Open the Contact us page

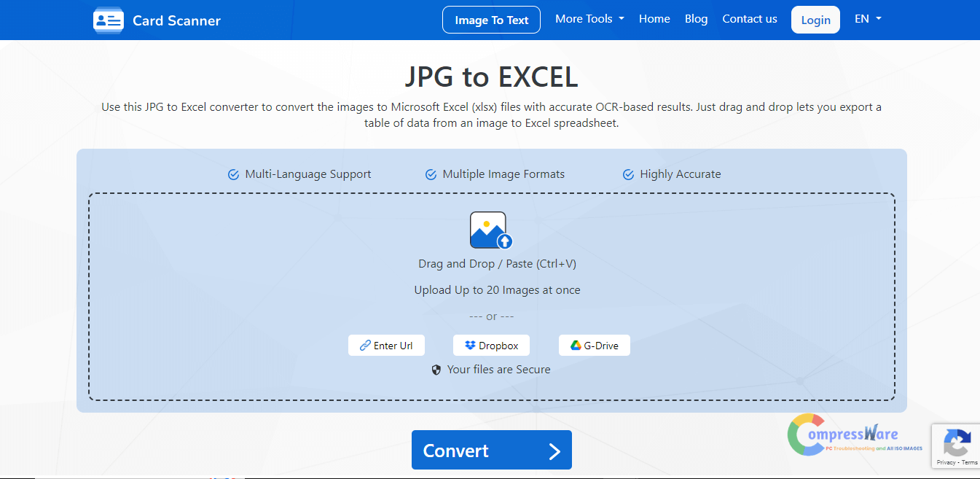[x=750, y=19]
